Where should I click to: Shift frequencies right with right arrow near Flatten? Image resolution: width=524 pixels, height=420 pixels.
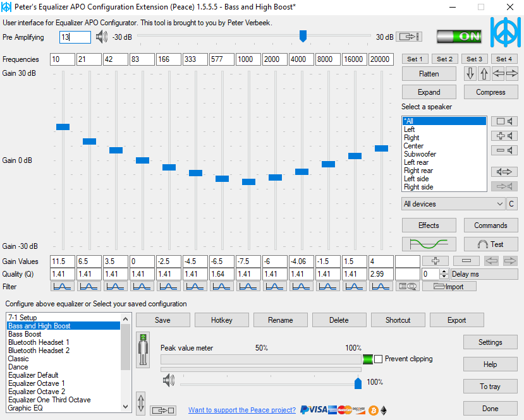coord(511,74)
